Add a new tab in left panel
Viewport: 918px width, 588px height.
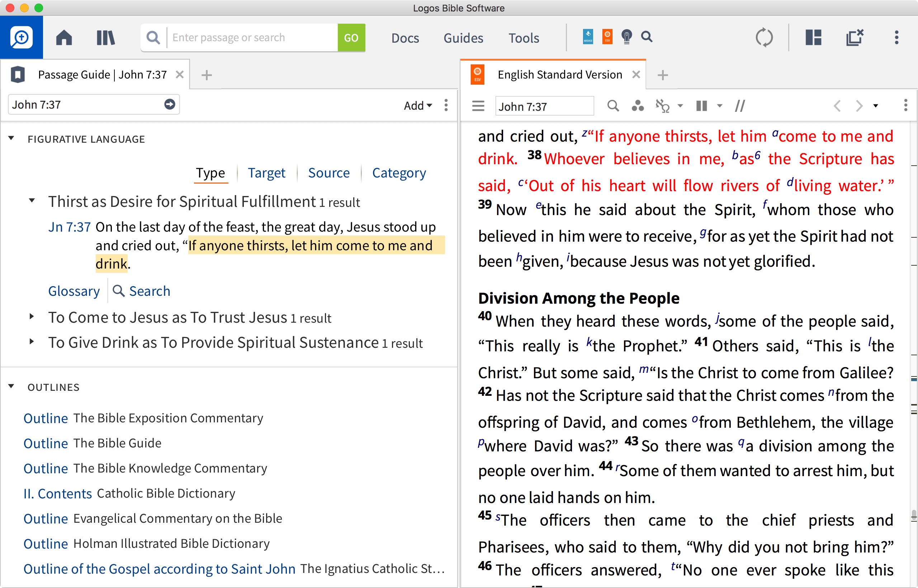click(207, 75)
